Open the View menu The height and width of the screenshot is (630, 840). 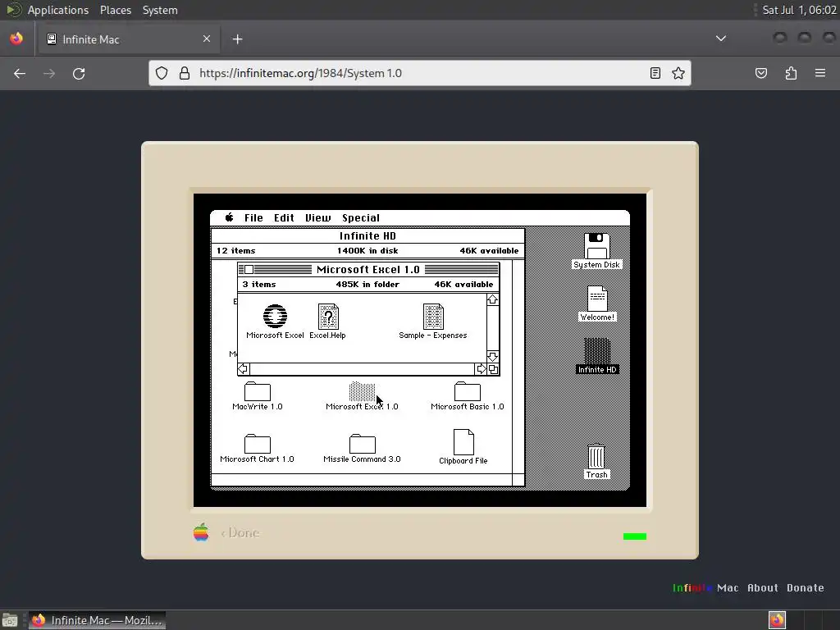[x=317, y=218]
